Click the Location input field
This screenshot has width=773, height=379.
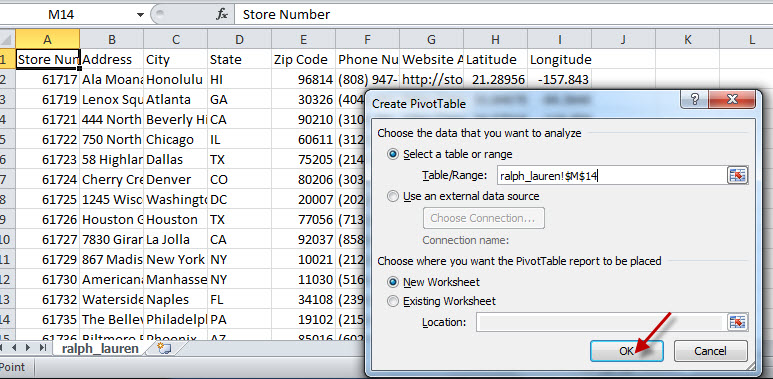(600, 322)
